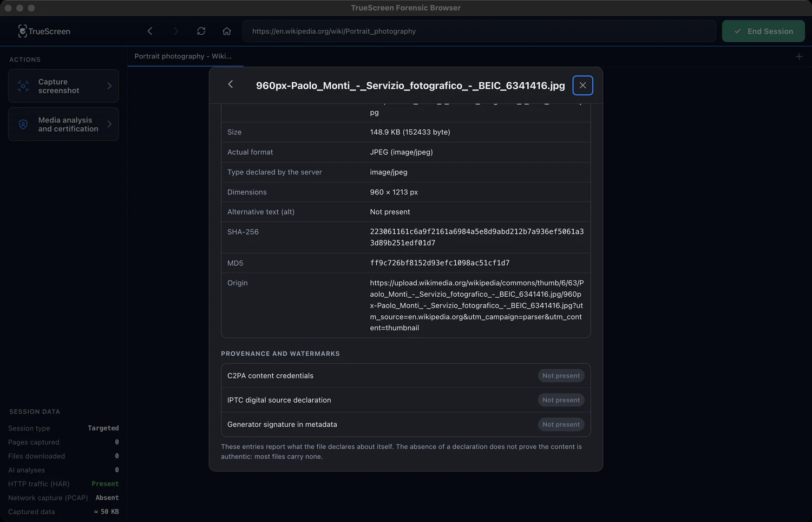Open Media analysis and certification

[x=63, y=125]
